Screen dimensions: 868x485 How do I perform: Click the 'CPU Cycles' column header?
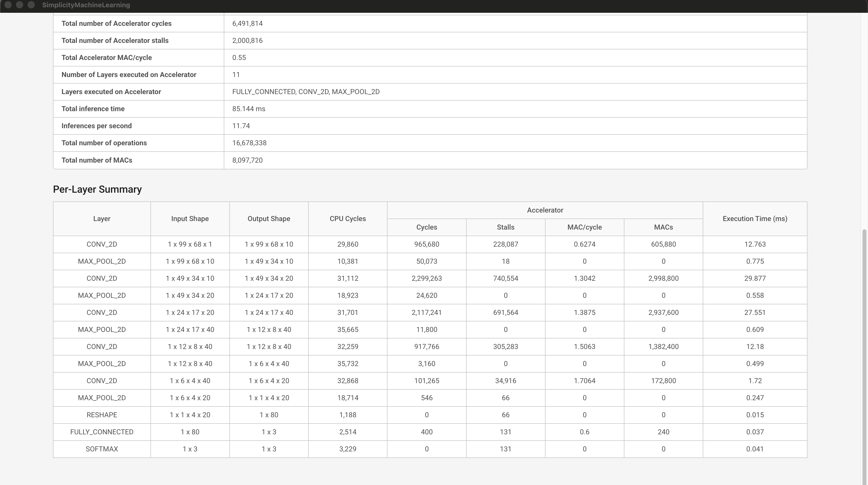click(x=348, y=219)
